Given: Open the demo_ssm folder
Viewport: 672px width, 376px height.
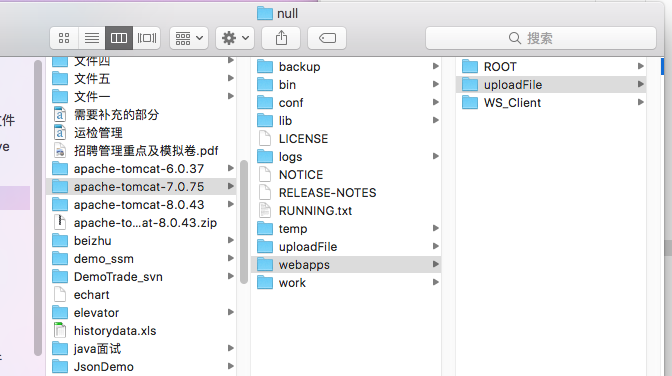Looking at the screenshot, I should (141, 259).
